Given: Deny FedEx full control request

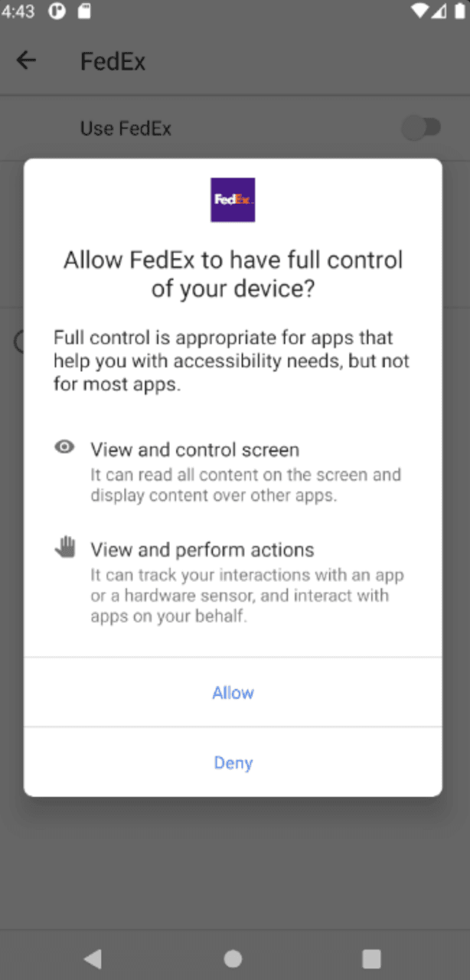Looking at the screenshot, I should click(x=233, y=763).
